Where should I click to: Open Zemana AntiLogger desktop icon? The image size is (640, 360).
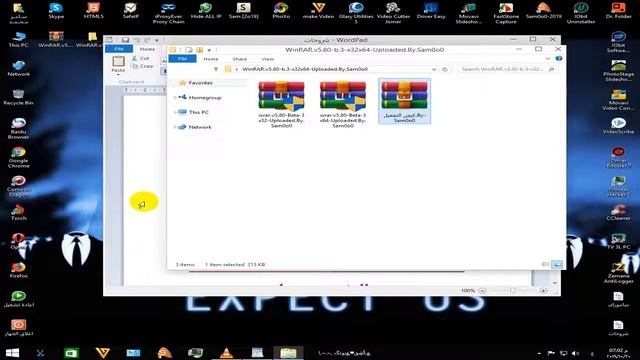(618, 273)
